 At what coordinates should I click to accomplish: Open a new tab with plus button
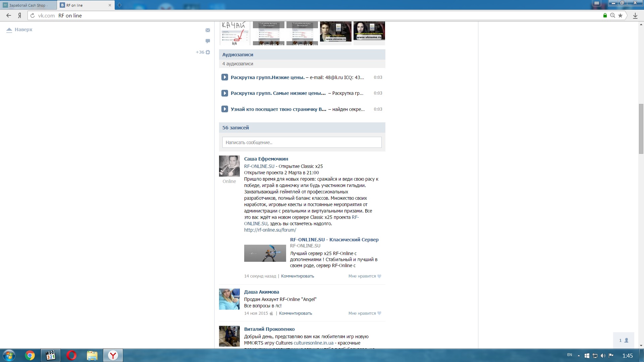(119, 5)
